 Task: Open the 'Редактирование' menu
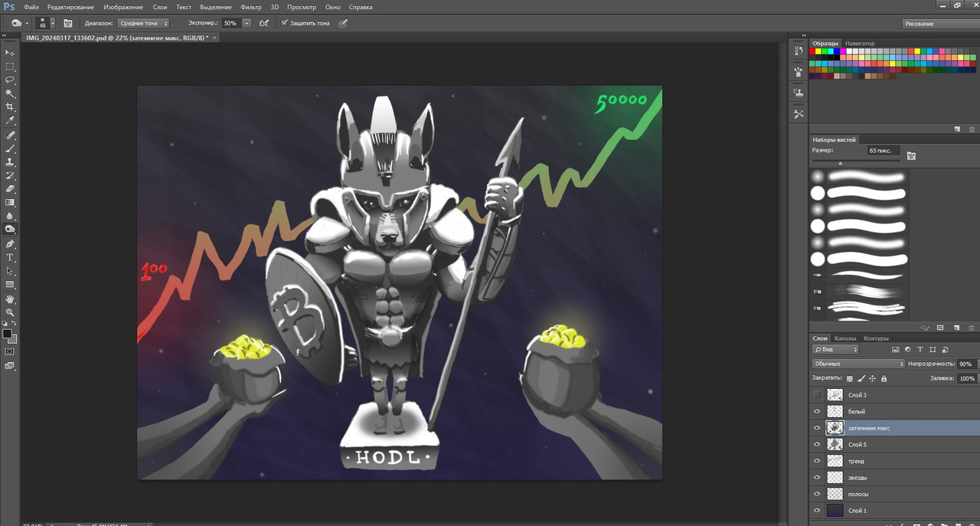click(x=70, y=7)
